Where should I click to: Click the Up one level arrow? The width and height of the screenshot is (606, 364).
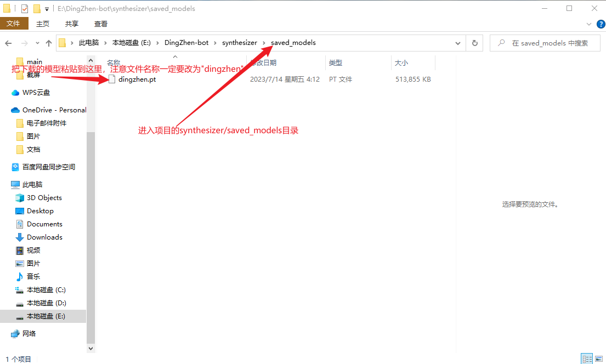pyautogui.click(x=49, y=43)
